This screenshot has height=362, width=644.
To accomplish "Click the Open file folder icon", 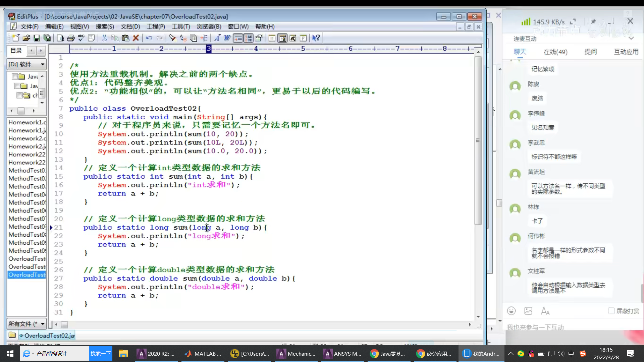I will coord(26,38).
